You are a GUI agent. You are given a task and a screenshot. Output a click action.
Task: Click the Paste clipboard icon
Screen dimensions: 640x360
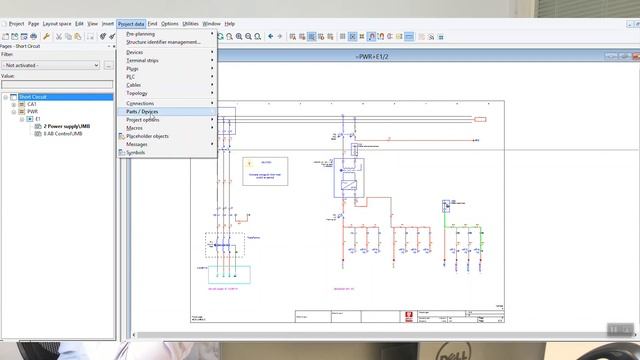pyautogui.click(x=78, y=37)
